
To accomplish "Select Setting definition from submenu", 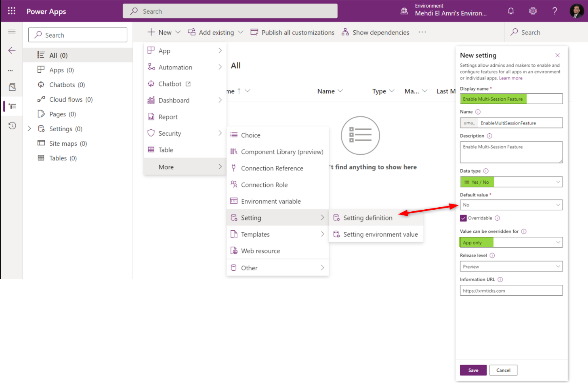I will (367, 218).
